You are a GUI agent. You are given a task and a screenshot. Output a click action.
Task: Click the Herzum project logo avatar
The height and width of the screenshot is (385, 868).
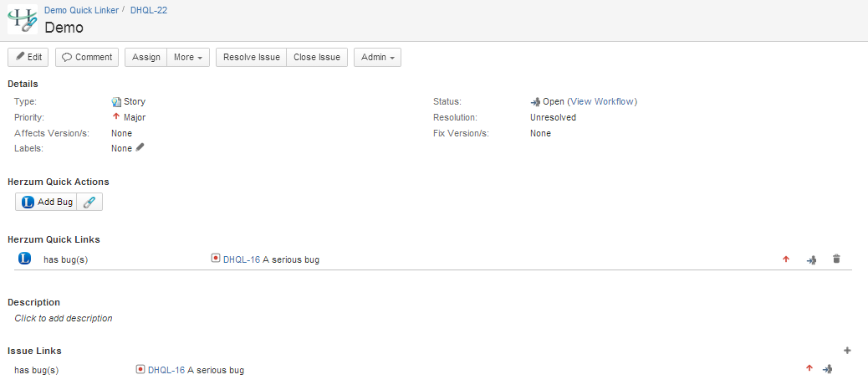click(x=23, y=19)
